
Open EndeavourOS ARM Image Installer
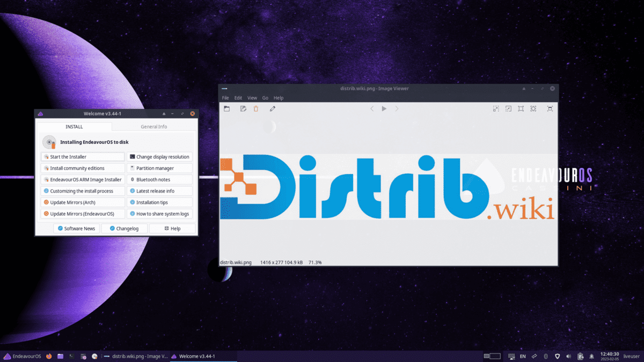click(83, 180)
